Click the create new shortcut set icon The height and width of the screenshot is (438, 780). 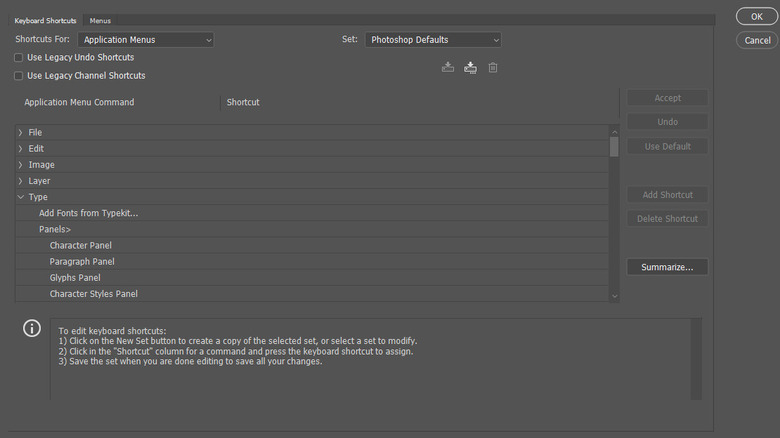click(x=470, y=67)
